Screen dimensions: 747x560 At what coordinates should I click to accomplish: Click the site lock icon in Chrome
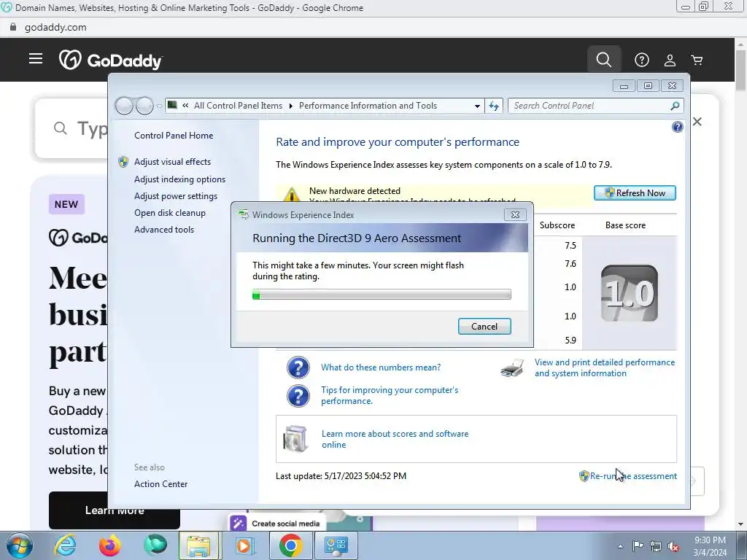tap(13, 27)
